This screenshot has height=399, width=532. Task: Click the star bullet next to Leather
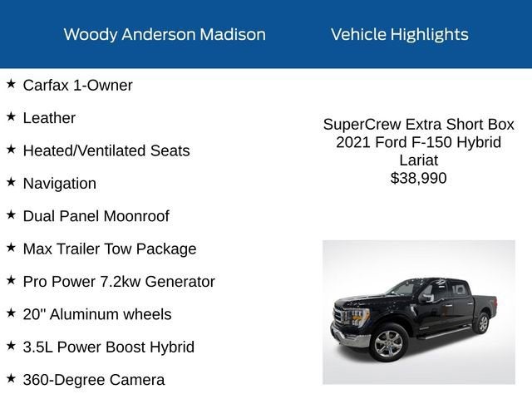click(x=11, y=116)
